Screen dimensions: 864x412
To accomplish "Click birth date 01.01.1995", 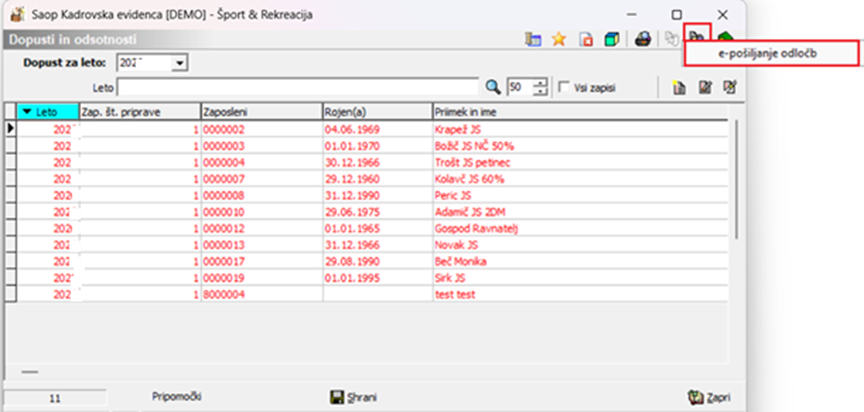I will 352,278.
